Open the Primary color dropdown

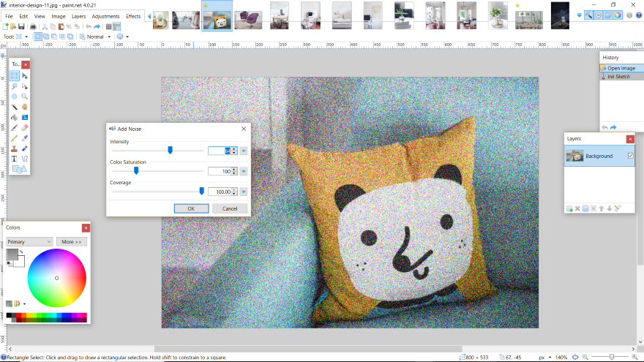pos(29,241)
